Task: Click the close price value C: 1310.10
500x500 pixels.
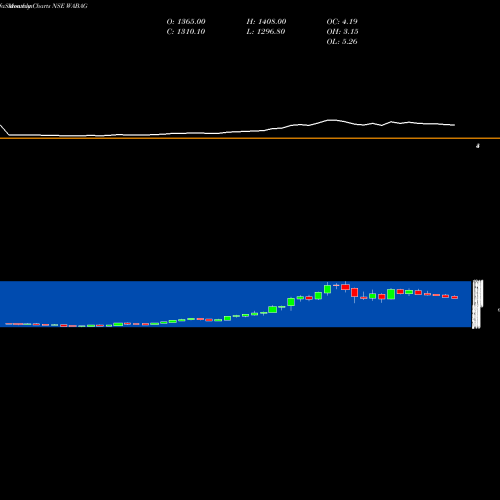Action: pyautogui.click(x=186, y=32)
